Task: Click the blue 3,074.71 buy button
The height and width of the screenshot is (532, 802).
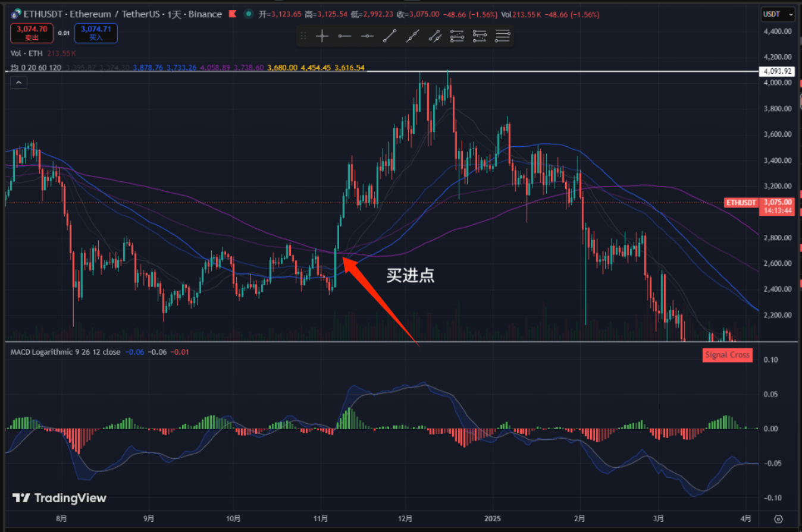Action: pyautogui.click(x=96, y=33)
